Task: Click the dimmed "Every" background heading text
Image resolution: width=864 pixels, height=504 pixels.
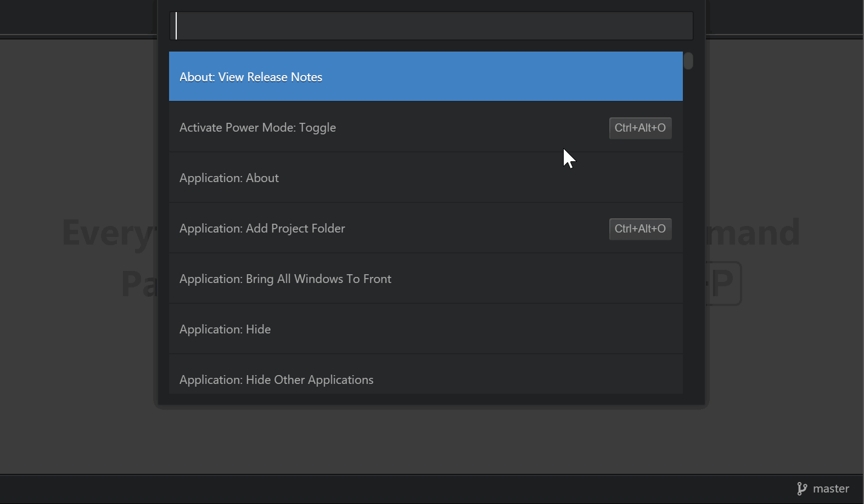Action: click(107, 233)
